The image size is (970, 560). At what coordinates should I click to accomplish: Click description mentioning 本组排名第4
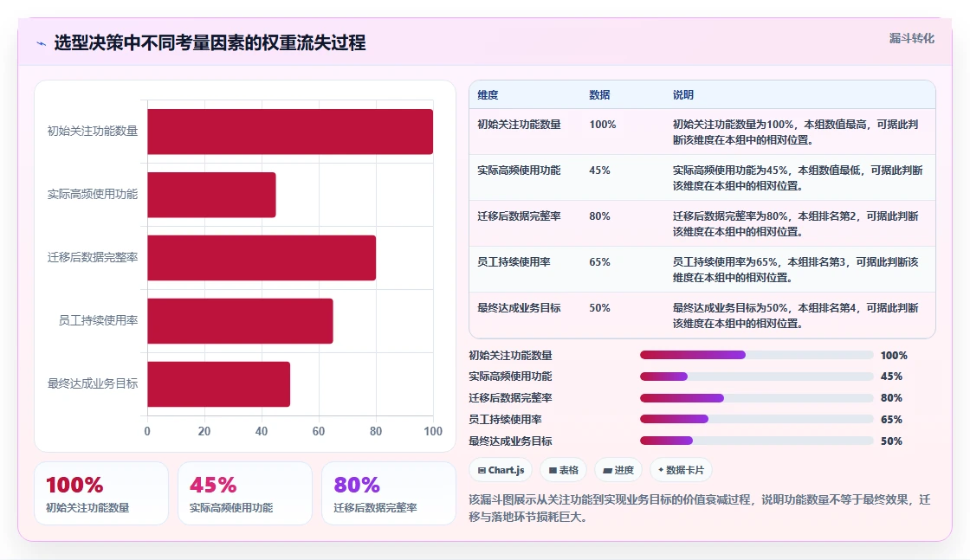click(x=796, y=315)
